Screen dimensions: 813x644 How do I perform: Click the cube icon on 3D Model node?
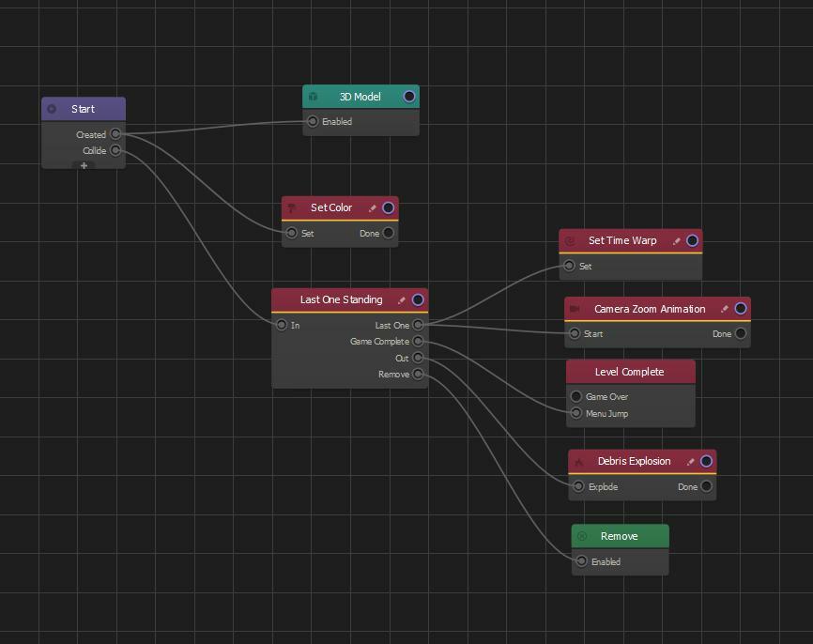point(314,97)
